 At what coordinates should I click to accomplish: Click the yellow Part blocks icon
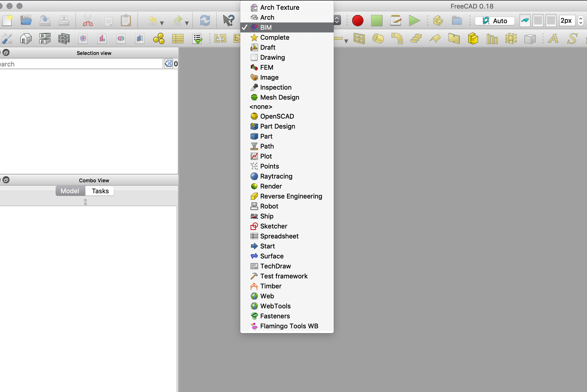point(438,20)
